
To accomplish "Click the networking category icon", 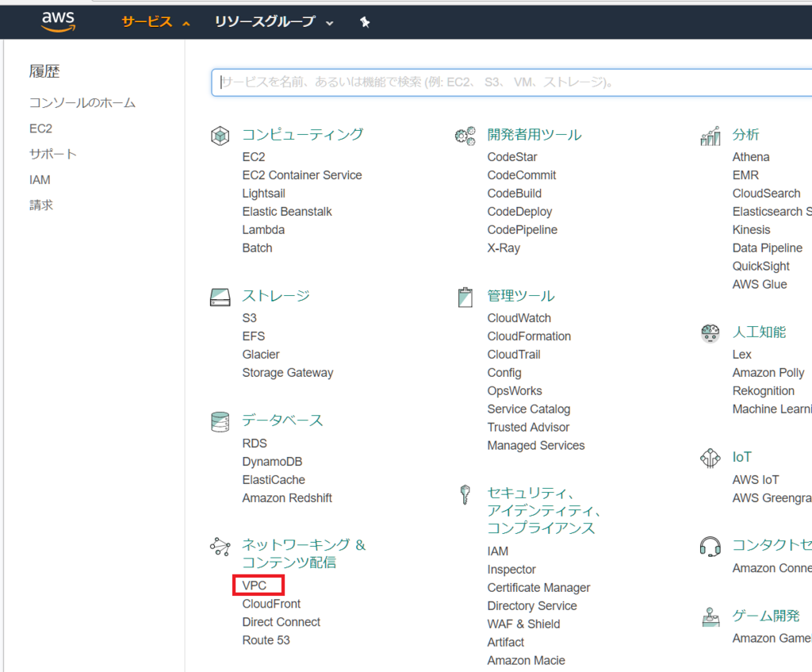I will coord(220,547).
